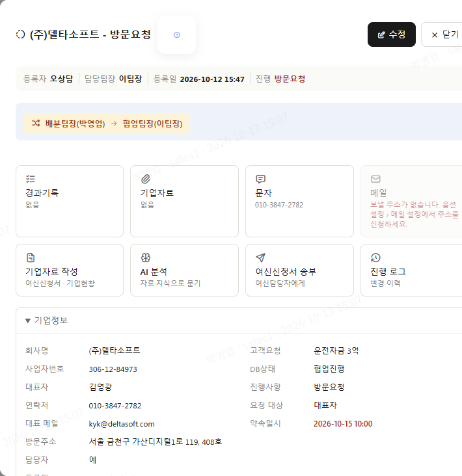
Task: Open the 진행 로그 history card
Action: click(411, 270)
